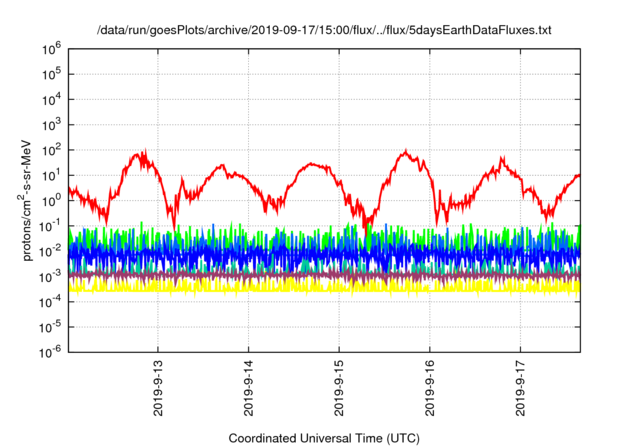Click the file path title text
This screenshot has width=640, height=448.
[x=324, y=30]
